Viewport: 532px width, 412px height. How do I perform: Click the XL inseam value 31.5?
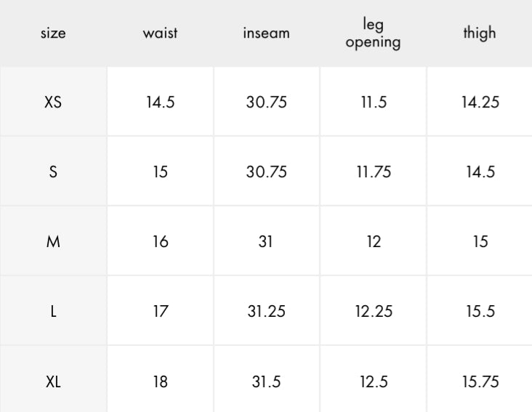pos(267,383)
